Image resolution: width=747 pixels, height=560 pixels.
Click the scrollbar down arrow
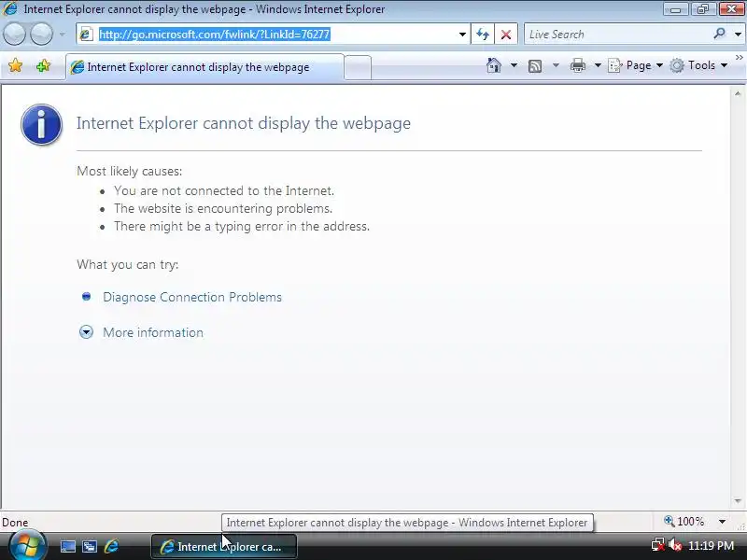click(x=738, y=501)
